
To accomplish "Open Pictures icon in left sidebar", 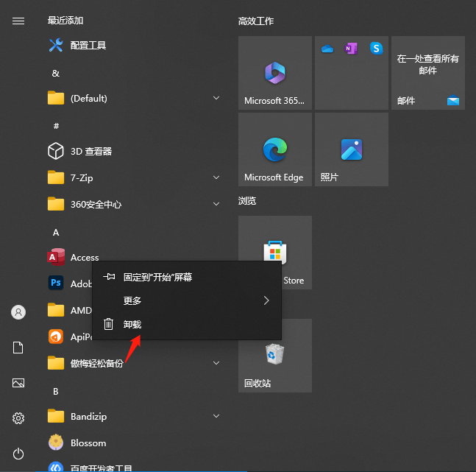I will 18,383.
